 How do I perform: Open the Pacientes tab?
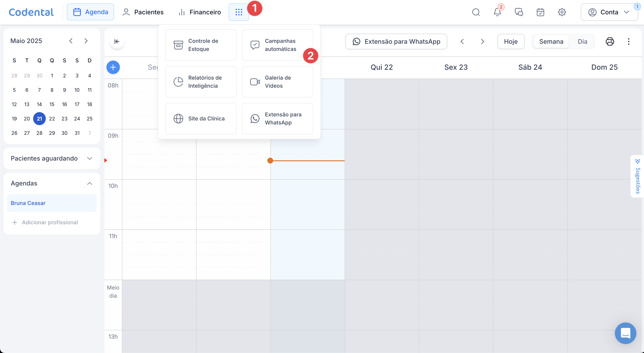[143, 12]
